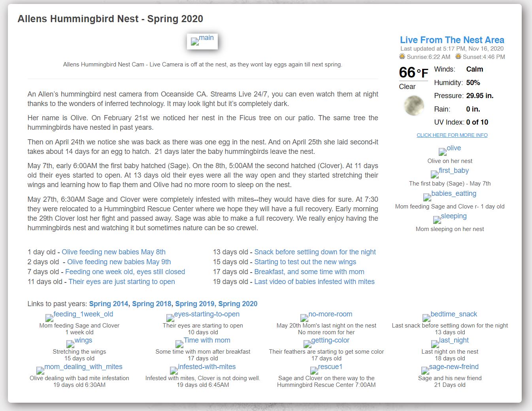Viewport: 532px width, 411px height.
Task: Open 'Feeding one week old, eyes still closed'
Action: point(125,272)
